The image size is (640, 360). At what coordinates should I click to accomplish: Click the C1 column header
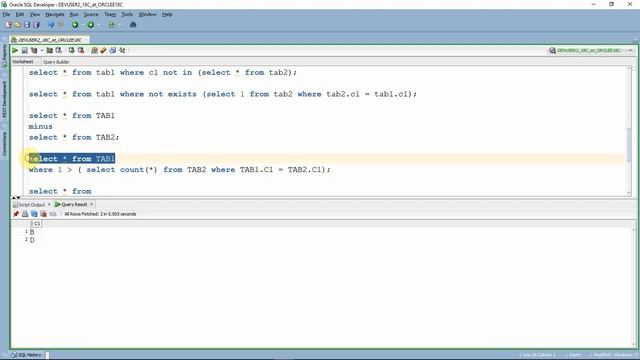click(x=36, y=224)
